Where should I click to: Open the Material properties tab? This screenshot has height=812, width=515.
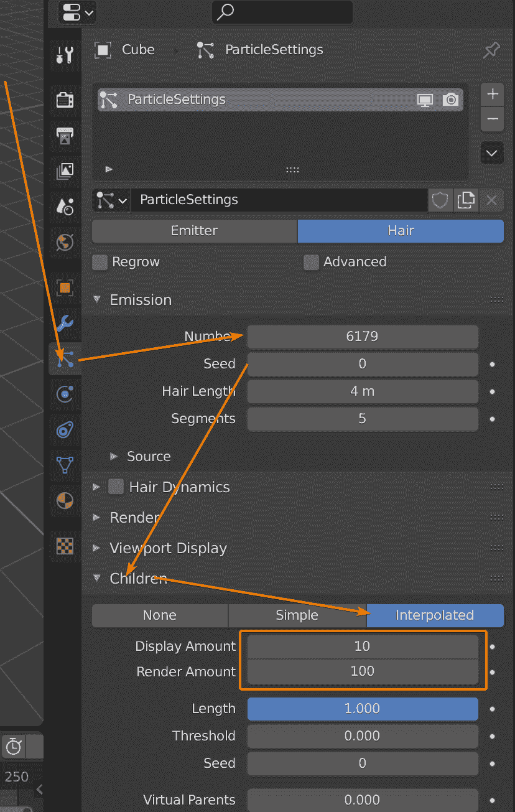click(65, 500)
